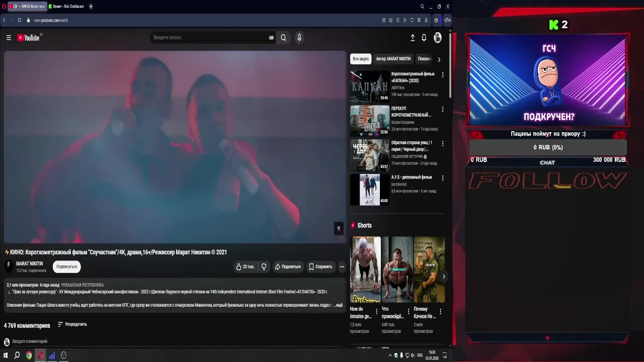644x362 pixels.
Task: Open on-screen keyboard icon in search box
Action: (x=271, y=38)
